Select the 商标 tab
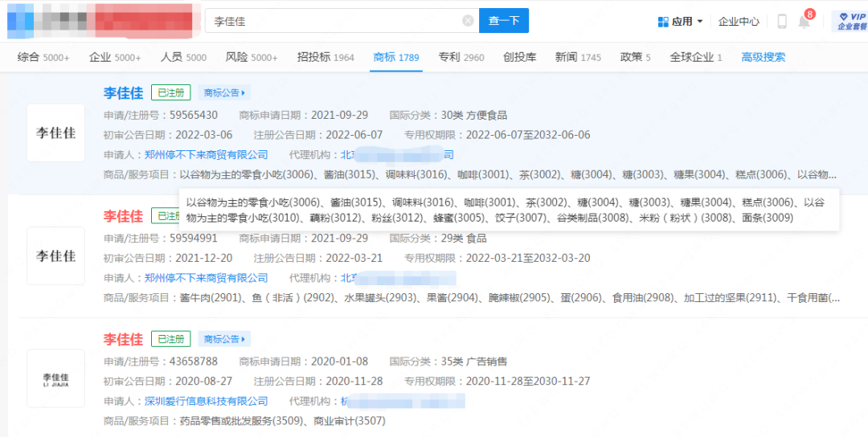Screen dimensions: 868x437 point(396,57)
